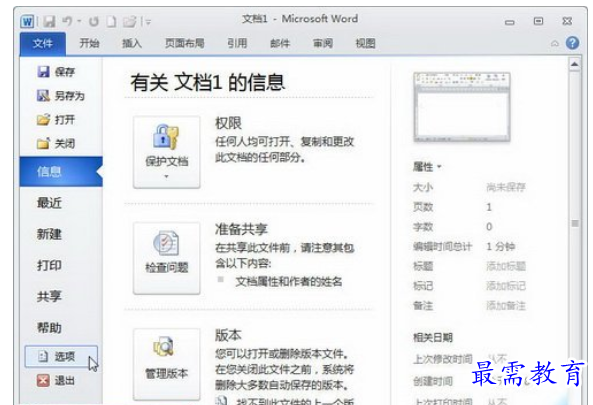
Task: Click the Undo icon in Quick Access Toolbar
Action: (67, 21)
